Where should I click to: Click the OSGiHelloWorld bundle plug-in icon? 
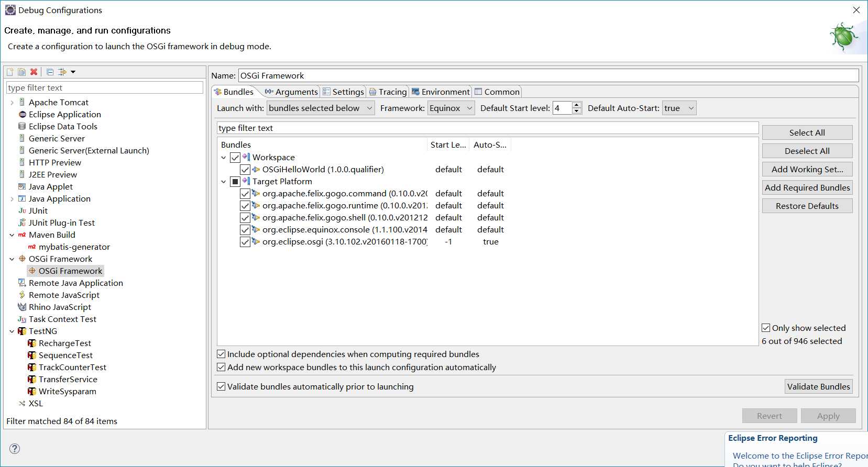[256, 169]
